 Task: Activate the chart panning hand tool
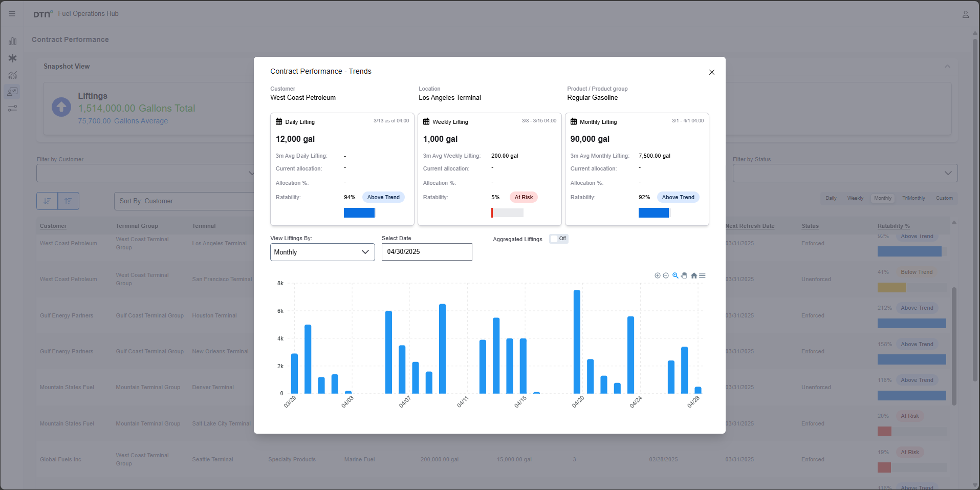coord(684,275)
